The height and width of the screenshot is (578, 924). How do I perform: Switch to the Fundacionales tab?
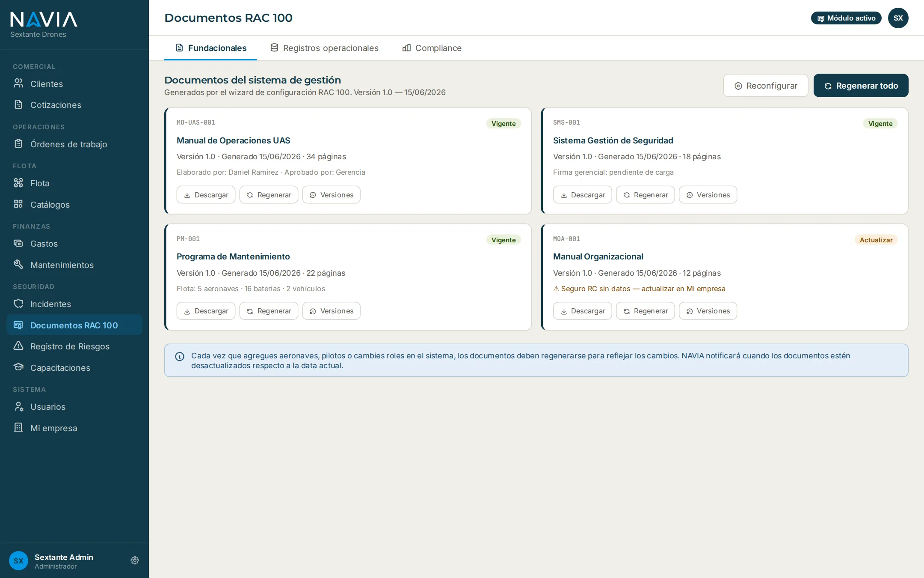pos(210,48)
